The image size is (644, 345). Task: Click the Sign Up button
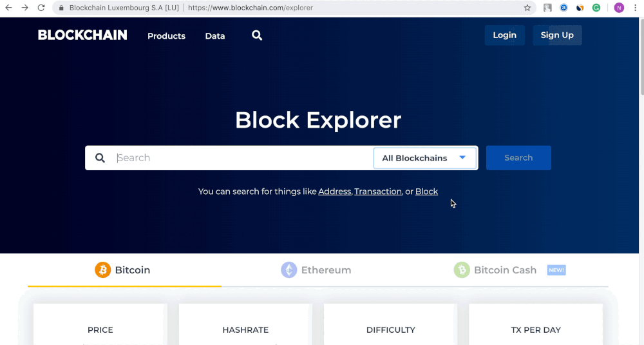pos(557,35)
